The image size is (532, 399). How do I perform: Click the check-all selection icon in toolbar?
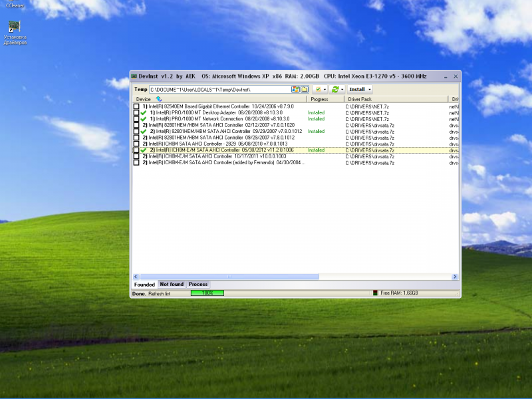pos(318,89)
